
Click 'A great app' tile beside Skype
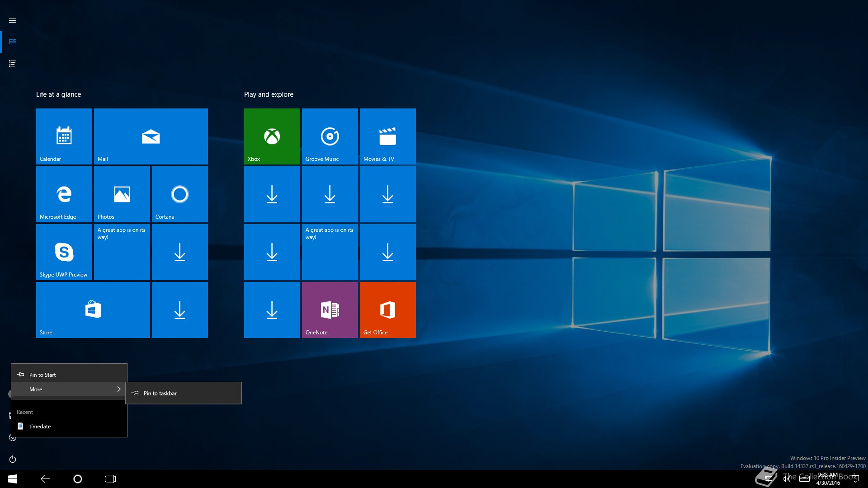pos(122,252)
